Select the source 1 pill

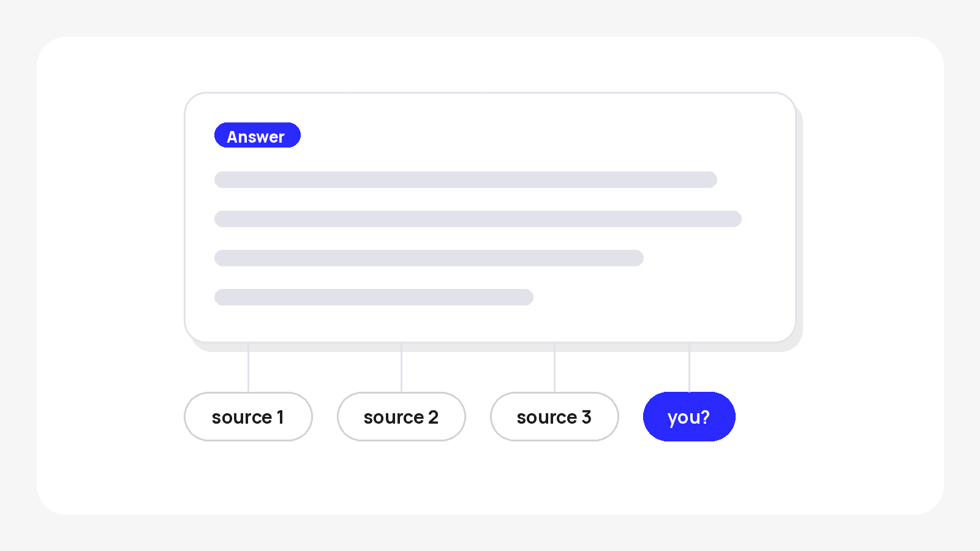(248, 417)
